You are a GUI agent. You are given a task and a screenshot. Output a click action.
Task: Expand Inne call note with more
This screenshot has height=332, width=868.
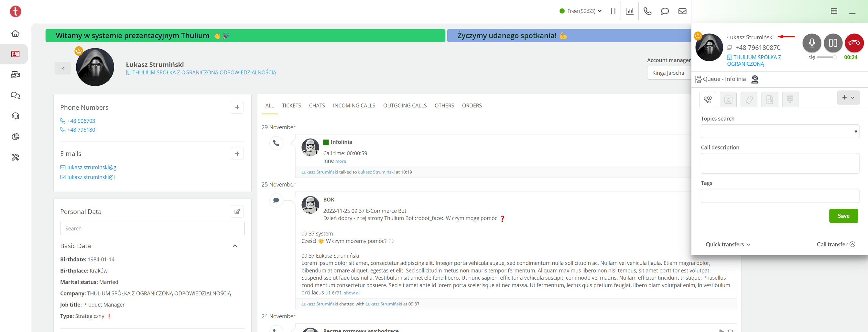(x=340, y=161)
